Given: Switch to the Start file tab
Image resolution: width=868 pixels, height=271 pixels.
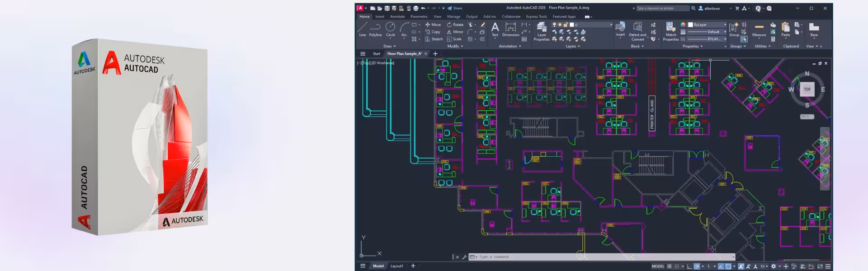Looking at the screenshot, I should (377, 54).
